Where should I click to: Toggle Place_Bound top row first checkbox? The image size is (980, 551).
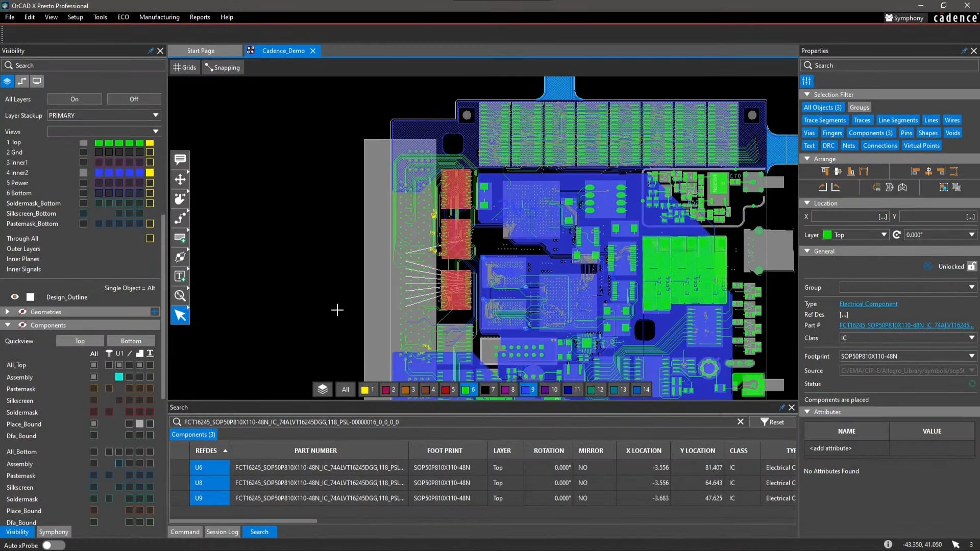tap(93, 423)
